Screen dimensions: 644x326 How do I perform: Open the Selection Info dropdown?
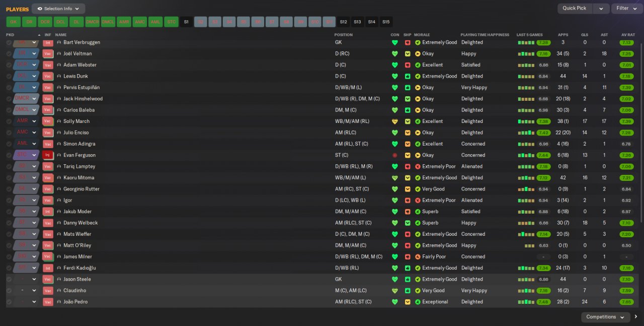pos(58,9)
